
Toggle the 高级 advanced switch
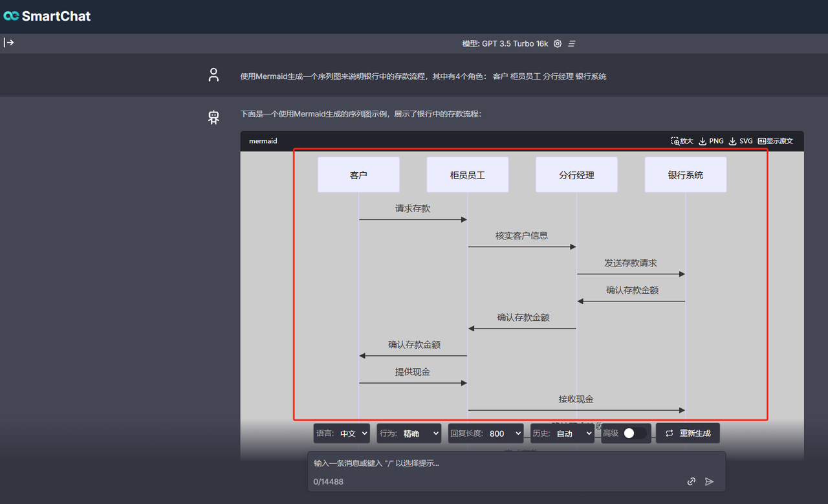click(x=634, y=433)
